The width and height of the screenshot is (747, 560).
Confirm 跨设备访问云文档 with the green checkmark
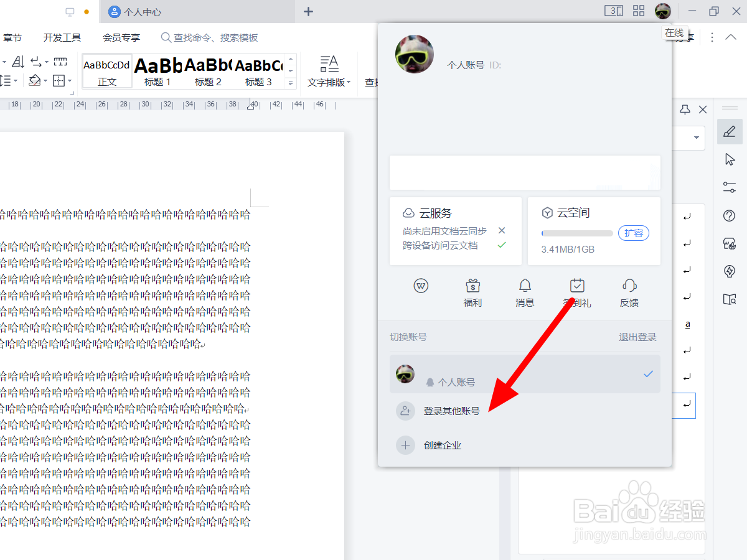[502, 245]
